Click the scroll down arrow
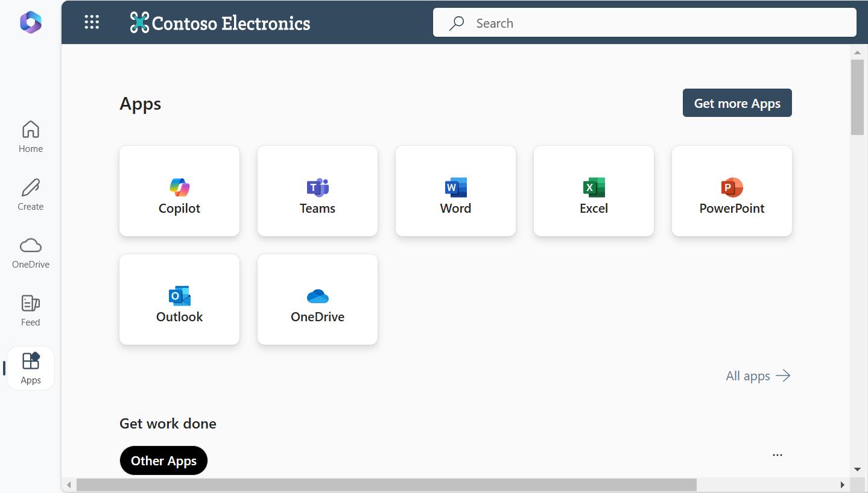868x493 pixels. point(858,469)
